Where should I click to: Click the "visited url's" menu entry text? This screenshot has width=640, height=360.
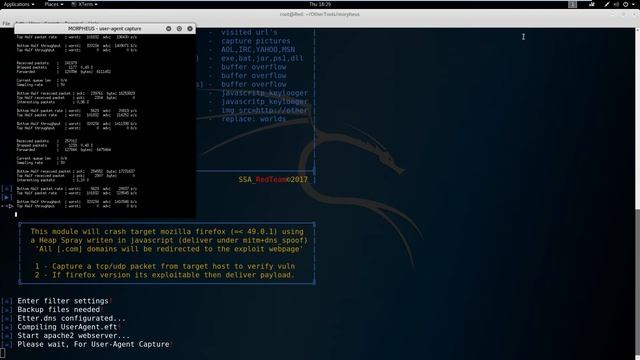[x=249, y=32]
